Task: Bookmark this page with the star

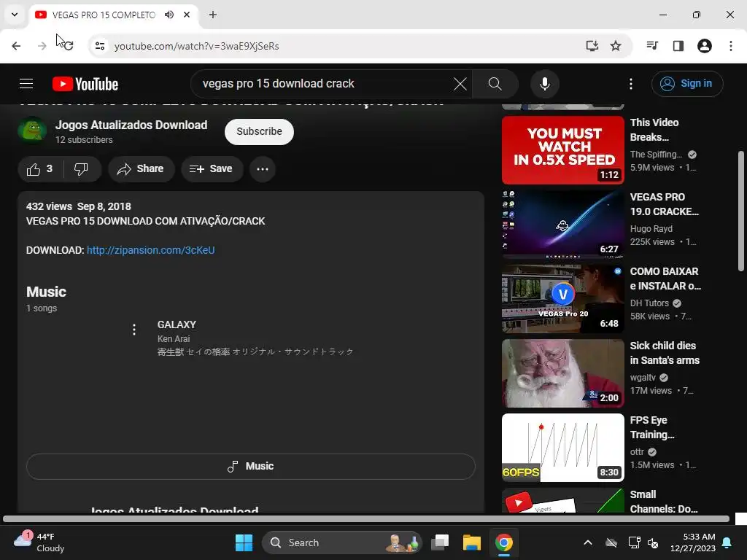Action: [616, 46]
